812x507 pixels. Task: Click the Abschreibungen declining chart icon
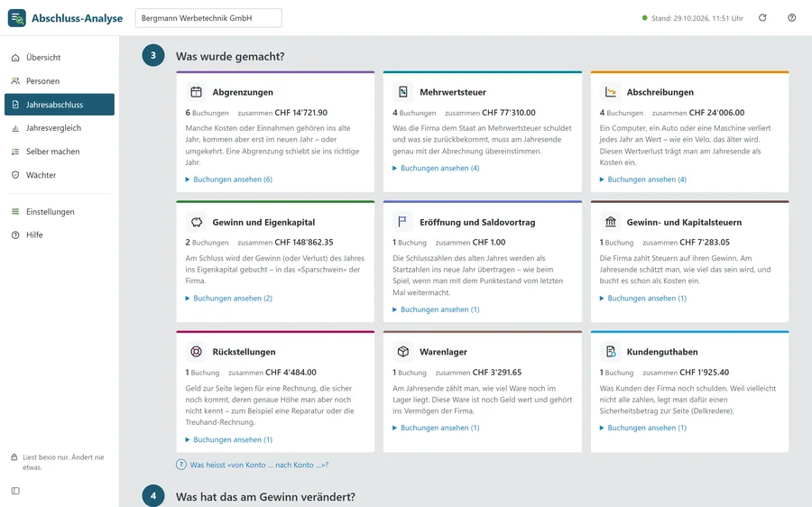pos(611,92)
